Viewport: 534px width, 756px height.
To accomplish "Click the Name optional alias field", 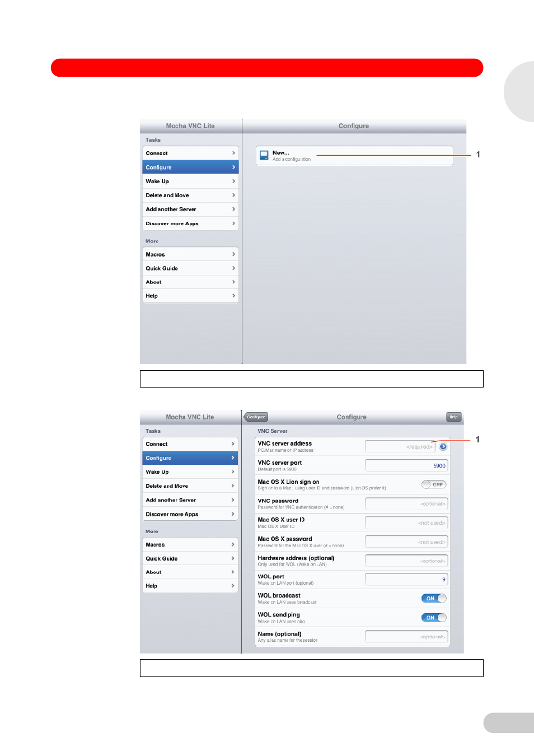I will (x=406, y=637).
